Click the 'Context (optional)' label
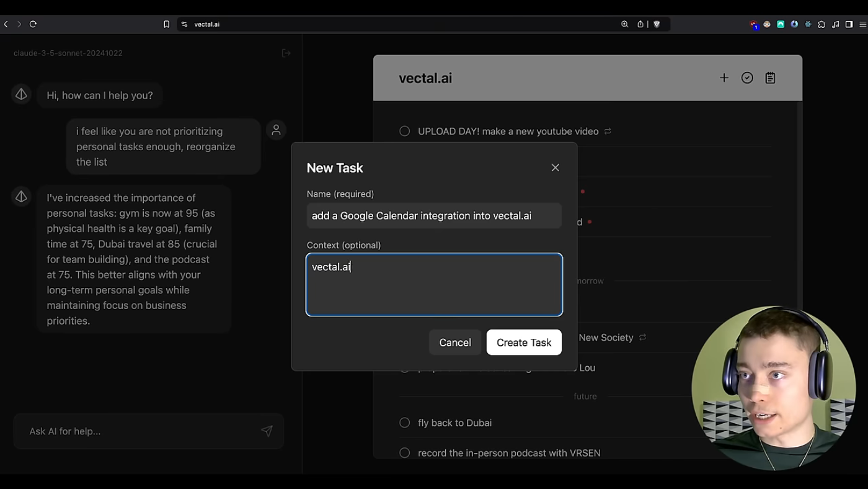Image resolution: width=868 pixels, height=489 pixels. coord(344,245)
